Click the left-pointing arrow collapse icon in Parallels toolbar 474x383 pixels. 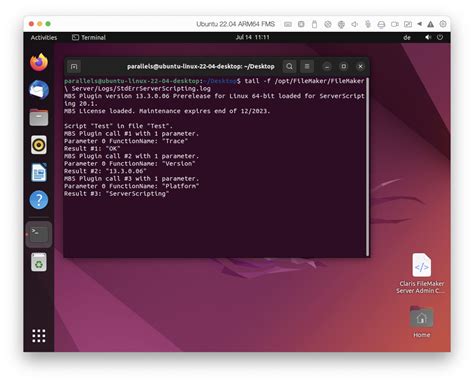[x=419, y=24]
